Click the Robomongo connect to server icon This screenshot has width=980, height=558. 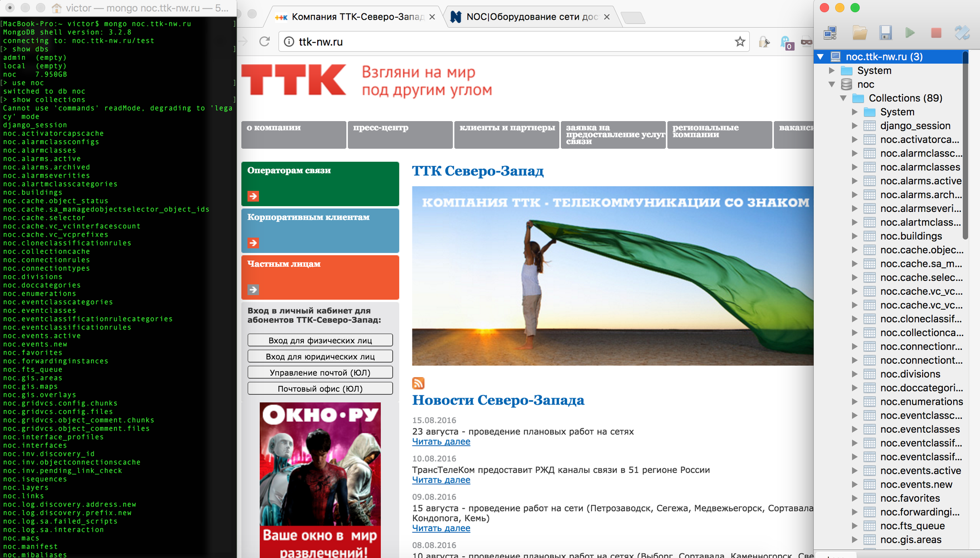click(x=830, y=33)
